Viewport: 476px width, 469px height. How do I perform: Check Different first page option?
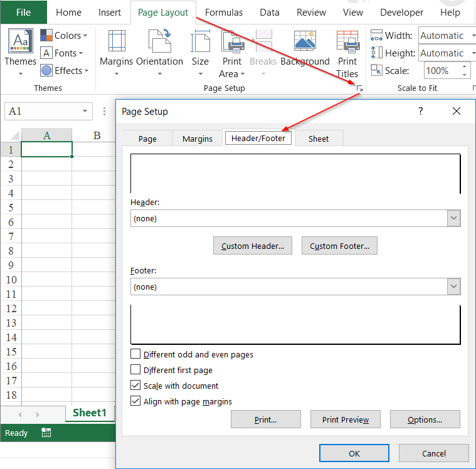(135, 370)
